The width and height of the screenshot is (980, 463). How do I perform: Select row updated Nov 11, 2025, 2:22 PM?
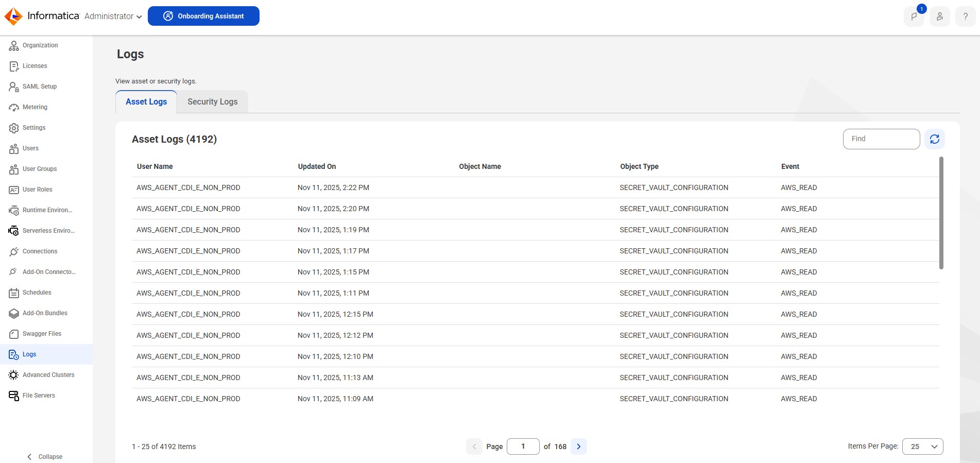(536, 187)
